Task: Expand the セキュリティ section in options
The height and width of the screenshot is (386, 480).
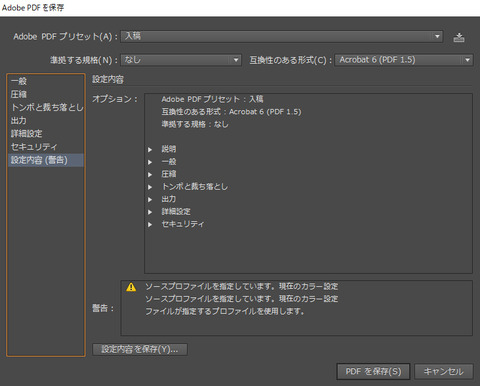Action: [x=150, y=224]
